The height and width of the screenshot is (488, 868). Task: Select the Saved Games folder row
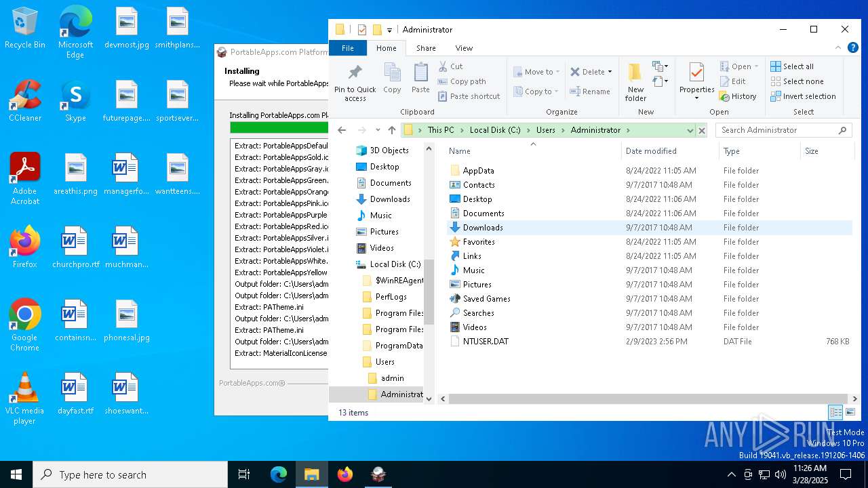tap(650, 299)
